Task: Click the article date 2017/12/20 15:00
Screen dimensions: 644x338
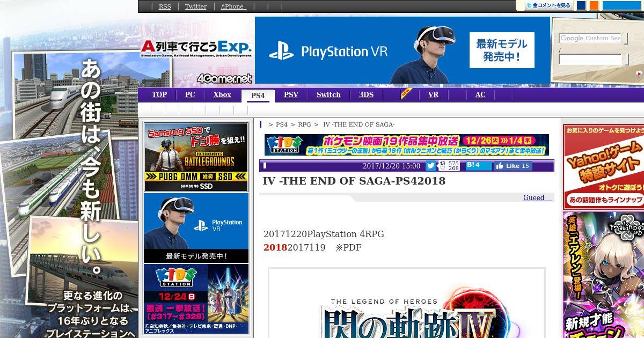Action: click(392, 166)
